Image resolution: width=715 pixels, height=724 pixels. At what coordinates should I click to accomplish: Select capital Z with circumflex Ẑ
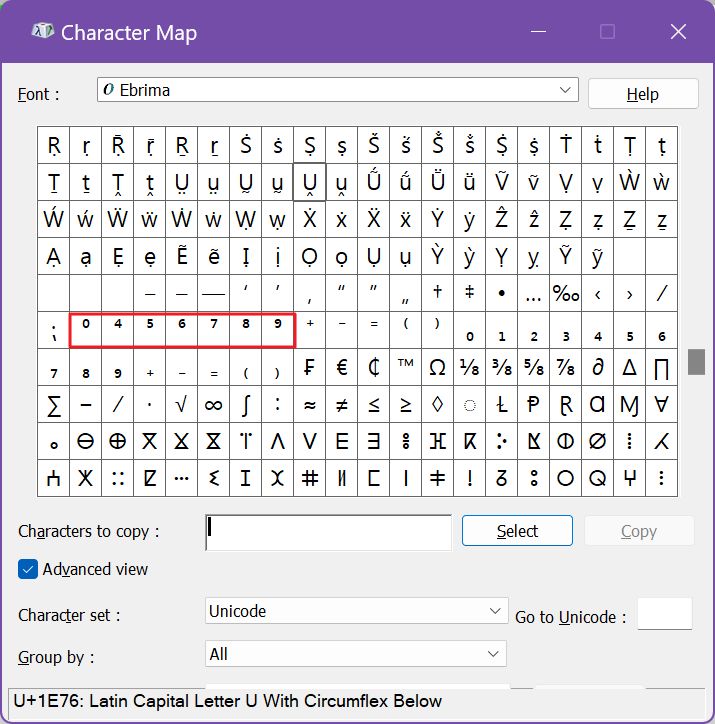point(502,219)
